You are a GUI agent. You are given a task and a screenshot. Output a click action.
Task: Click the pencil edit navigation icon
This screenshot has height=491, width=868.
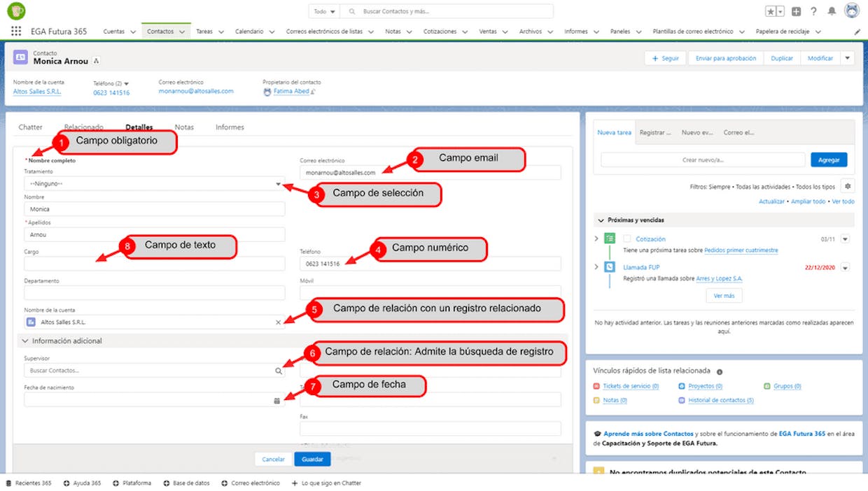857,31
